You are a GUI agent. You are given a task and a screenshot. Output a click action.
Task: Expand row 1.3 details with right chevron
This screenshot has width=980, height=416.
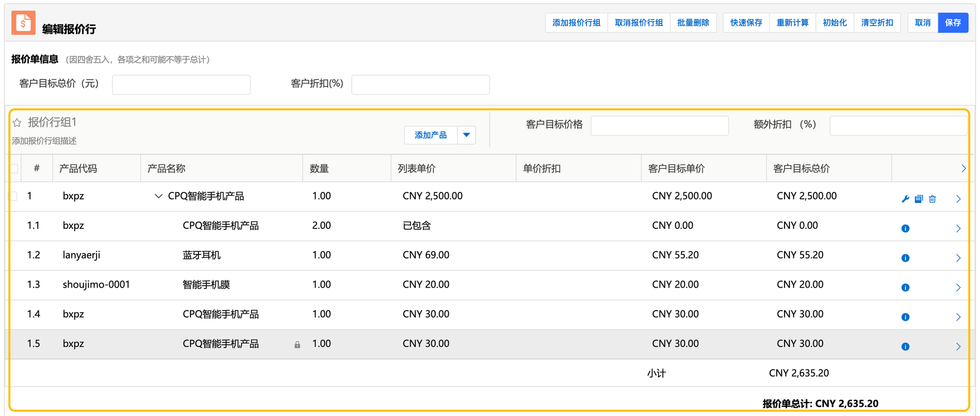[x=958, y=288]
